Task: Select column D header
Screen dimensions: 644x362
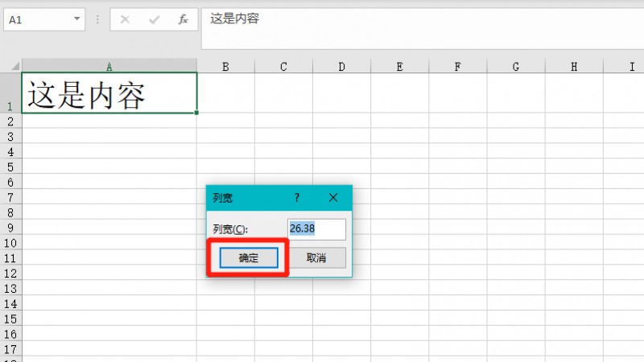Action: point(341,66)
